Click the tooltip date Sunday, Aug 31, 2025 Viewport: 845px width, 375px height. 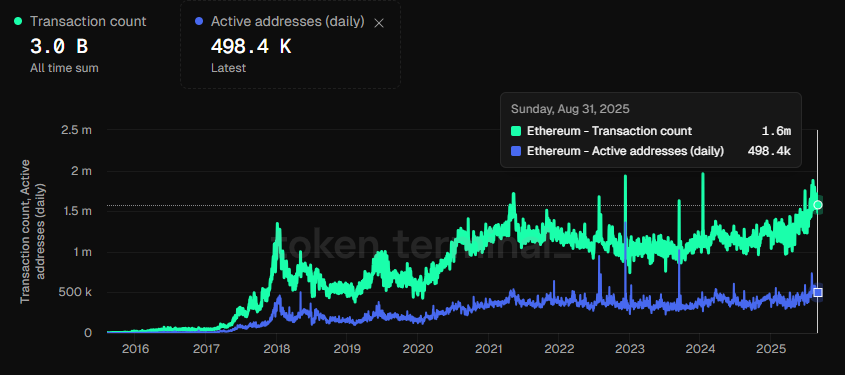click(x=570, y=109)
